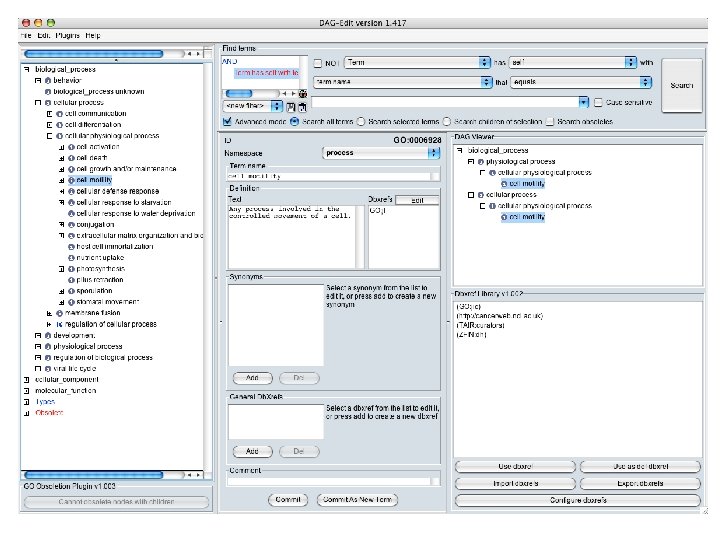Select the Search all terms radio button
Image resolution: width=720 pixels, height=540 pixels.
[x=294, y=122]
